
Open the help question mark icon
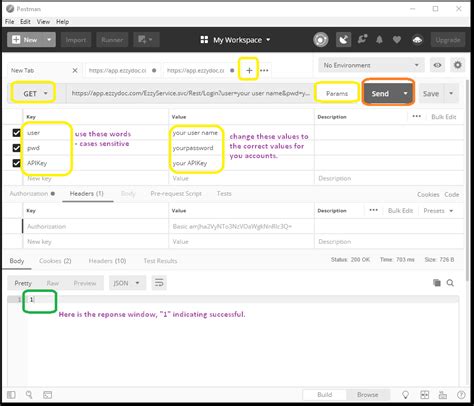(461, 395)
